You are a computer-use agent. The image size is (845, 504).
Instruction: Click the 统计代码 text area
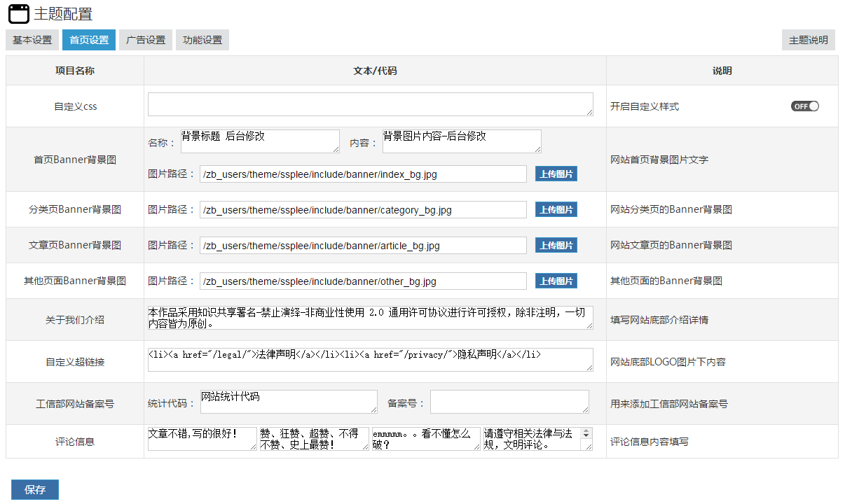click(289, 402)
